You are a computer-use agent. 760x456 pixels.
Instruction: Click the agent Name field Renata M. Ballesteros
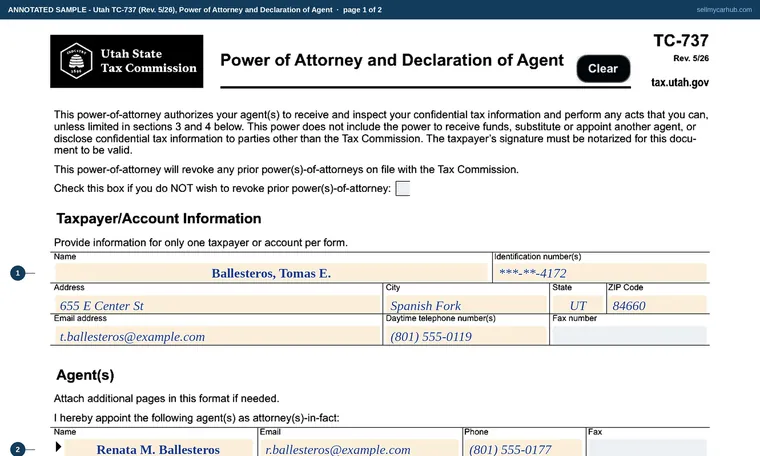158,449
